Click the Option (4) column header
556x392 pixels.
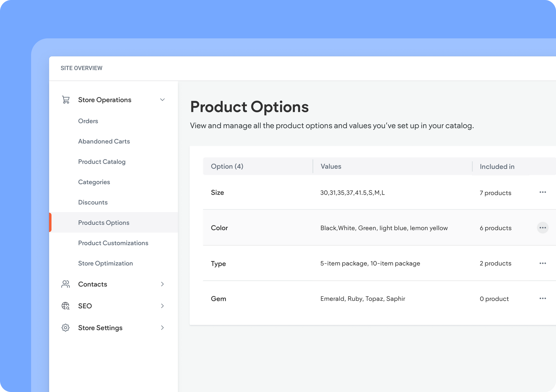point(227,166)
